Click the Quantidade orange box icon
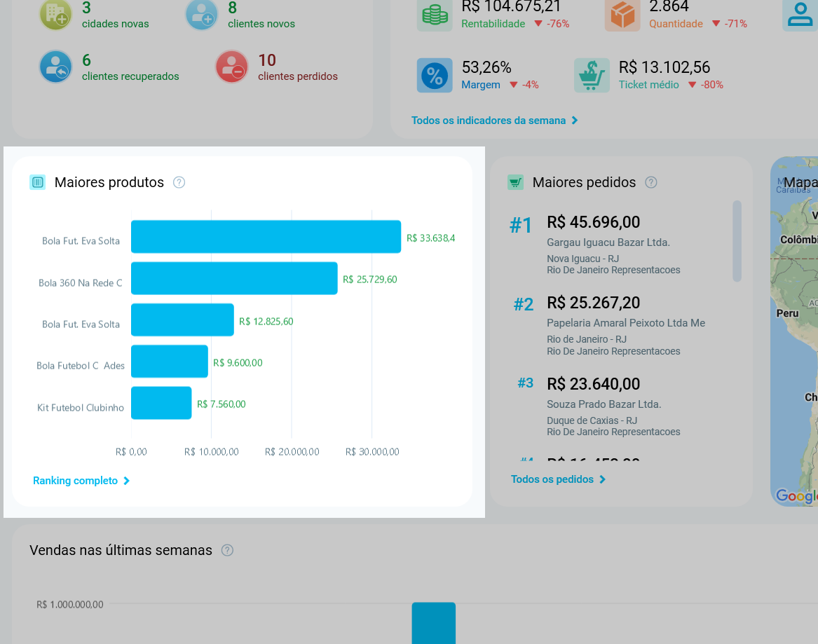This screenshot has height=644, width=818. 622,15
